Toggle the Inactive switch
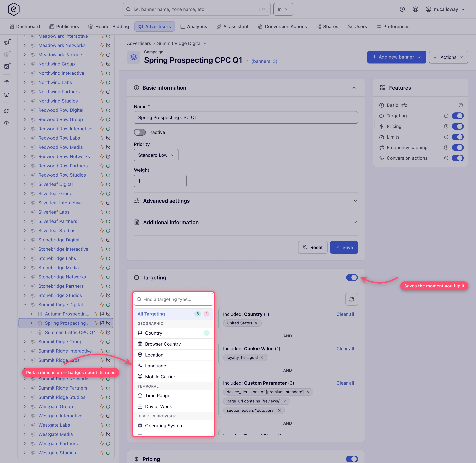This screenshot has height=463, width=476. pos(140,132)
